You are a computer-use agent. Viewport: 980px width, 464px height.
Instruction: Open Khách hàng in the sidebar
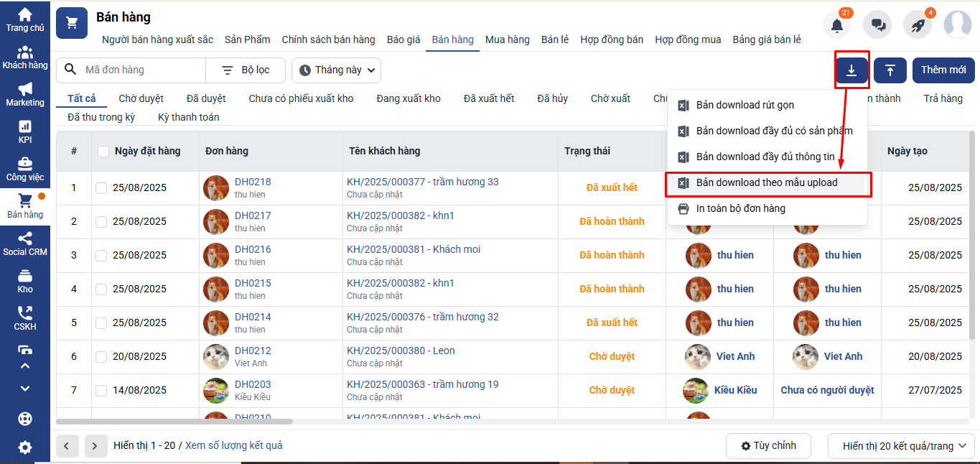(x=25, y=57)
